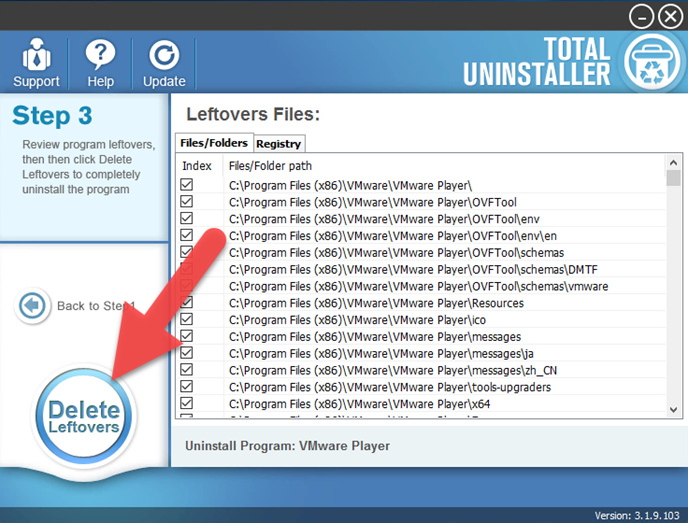This screenshot has height=523, width=688.
Task: Minimize the Total Uninstaller window
Action: click(641, 17)
